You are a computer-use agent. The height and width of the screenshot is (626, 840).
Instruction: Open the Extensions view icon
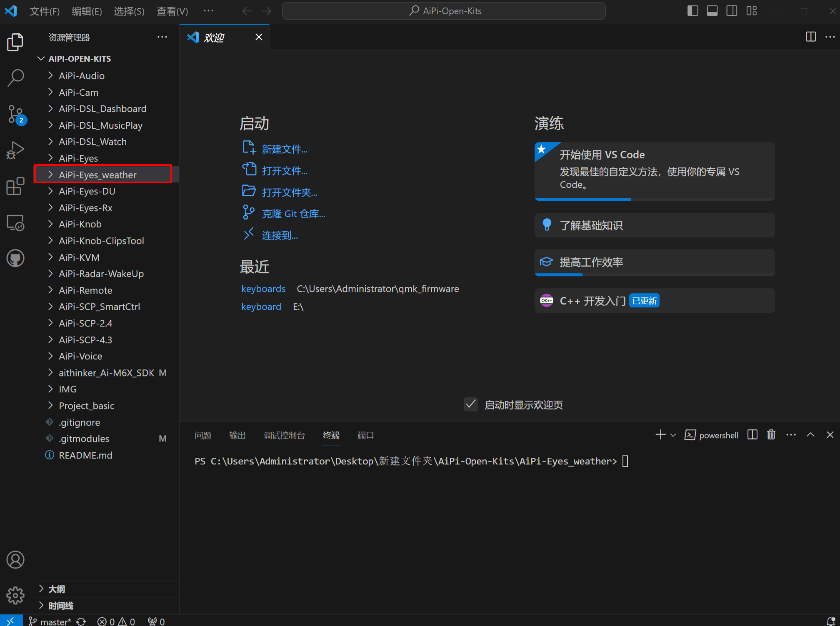coord(15,186)
